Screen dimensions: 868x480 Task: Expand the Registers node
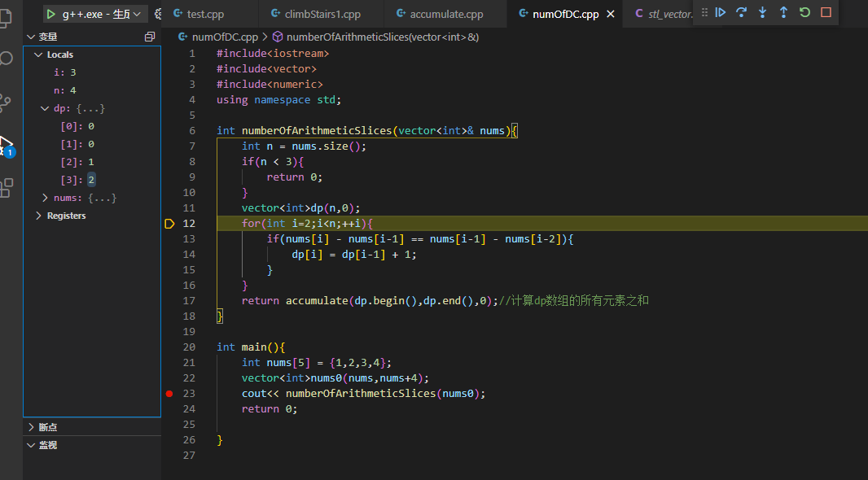click(x=38, y=215)
